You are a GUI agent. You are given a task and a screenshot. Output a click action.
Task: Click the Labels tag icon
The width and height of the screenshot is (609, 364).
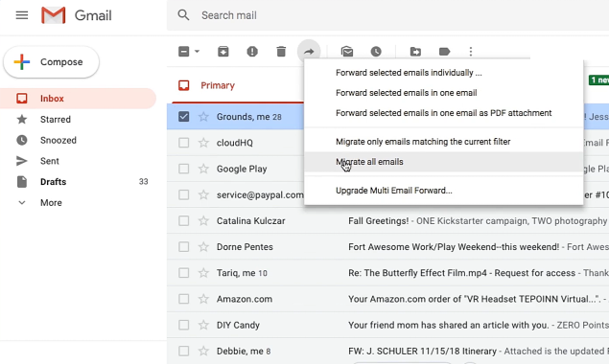[444, 51]
